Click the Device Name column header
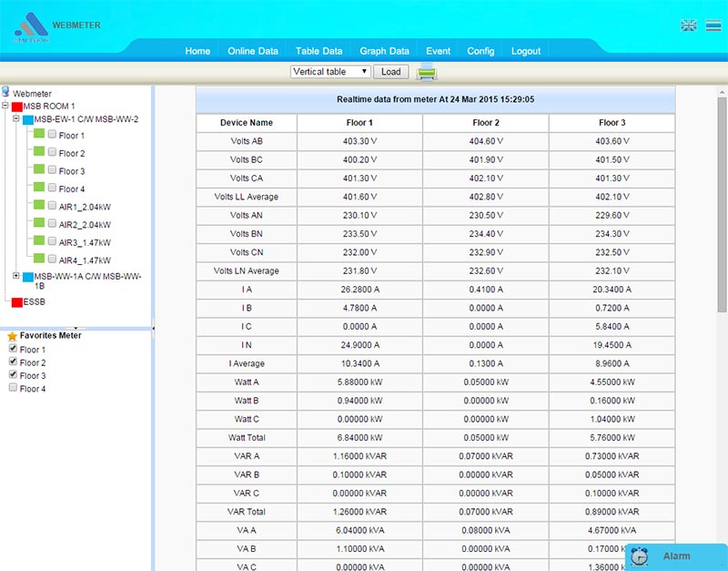This screenshot has height=571, width=728. coord(246,123)
